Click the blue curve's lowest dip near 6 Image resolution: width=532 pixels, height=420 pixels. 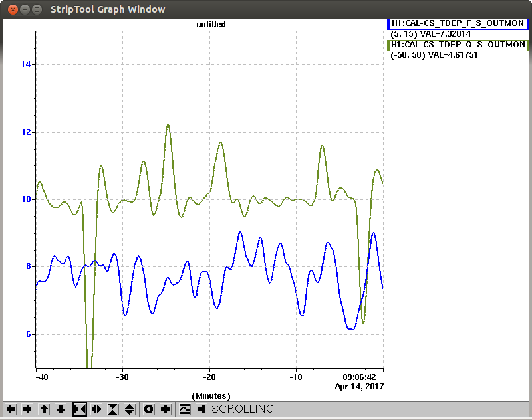(351, 329)
